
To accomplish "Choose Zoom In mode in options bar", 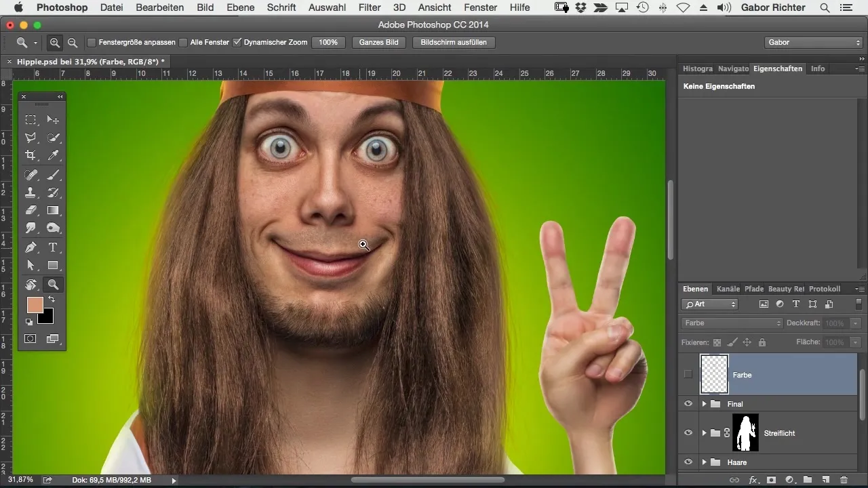I will pos(55,42).
